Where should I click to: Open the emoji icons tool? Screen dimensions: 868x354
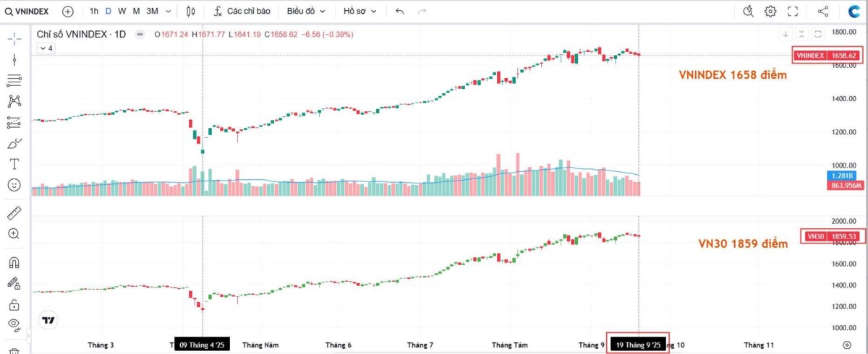[14, 185]
